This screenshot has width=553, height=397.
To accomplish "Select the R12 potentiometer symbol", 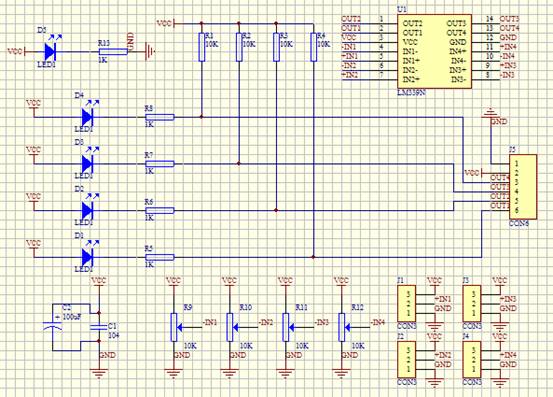I will [x=341, y=327].
